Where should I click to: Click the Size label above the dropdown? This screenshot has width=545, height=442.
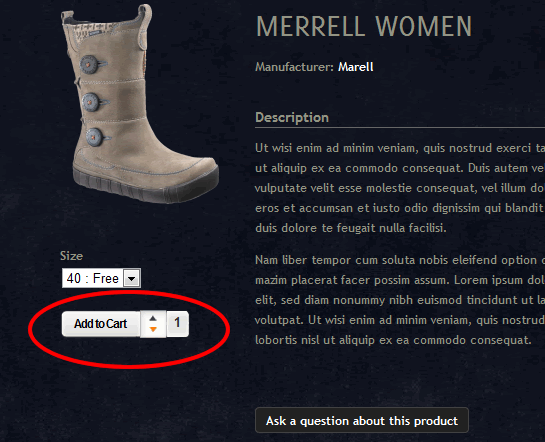point(71,256)
